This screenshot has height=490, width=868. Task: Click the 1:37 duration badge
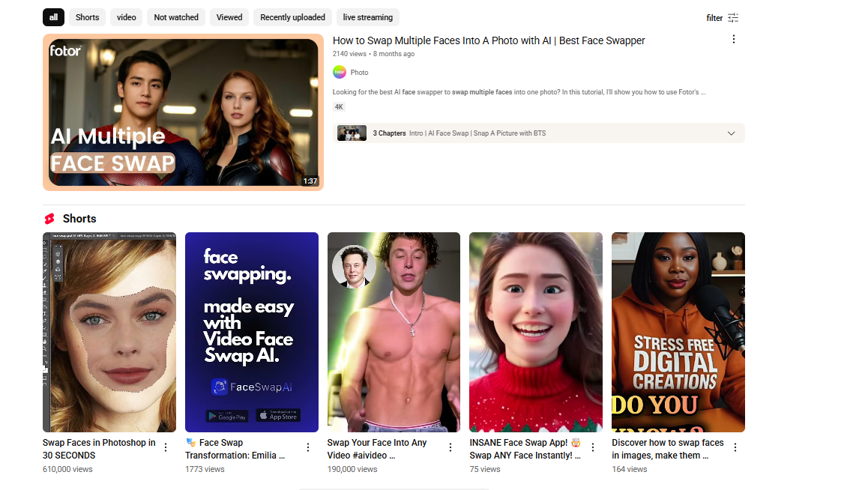click(310, 181)
